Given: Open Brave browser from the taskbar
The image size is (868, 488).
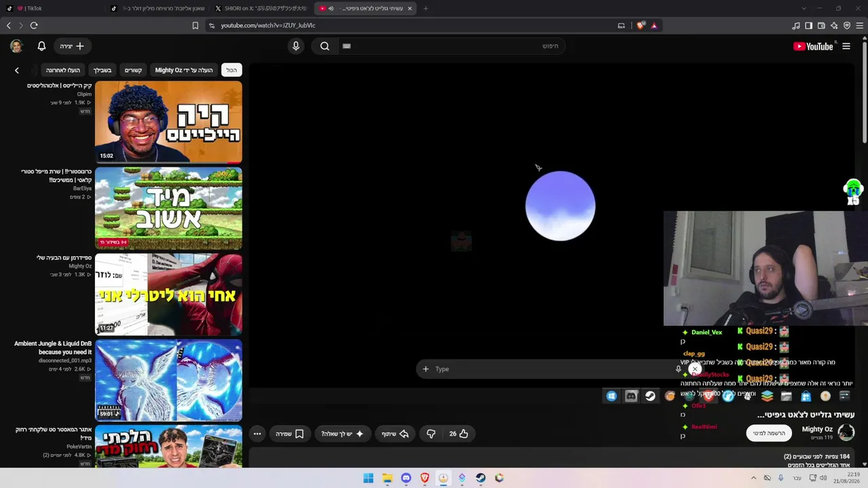Looking at the screenshot, I should (x=425, y=478).
